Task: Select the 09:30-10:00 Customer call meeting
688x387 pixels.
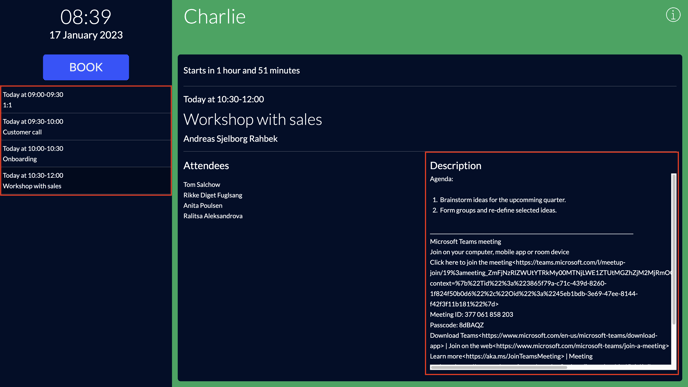Action: [86, 127]
